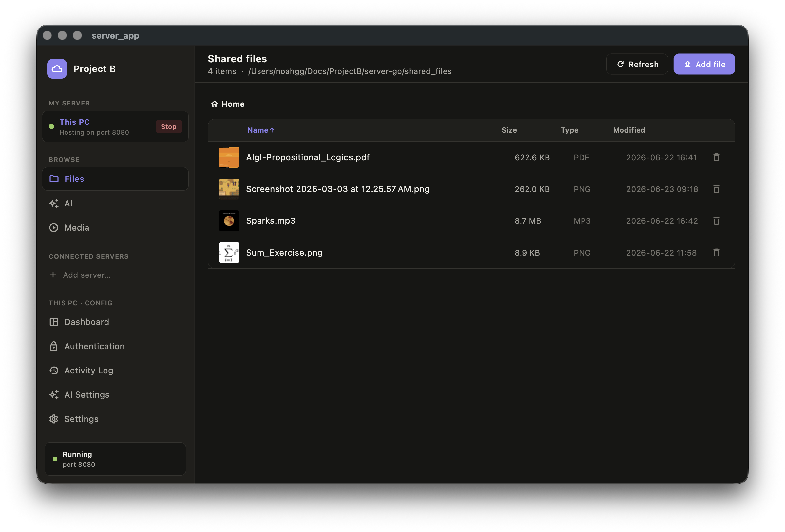Click the Running port 8080 status card
785x532 pixels.
coord(115,459)
